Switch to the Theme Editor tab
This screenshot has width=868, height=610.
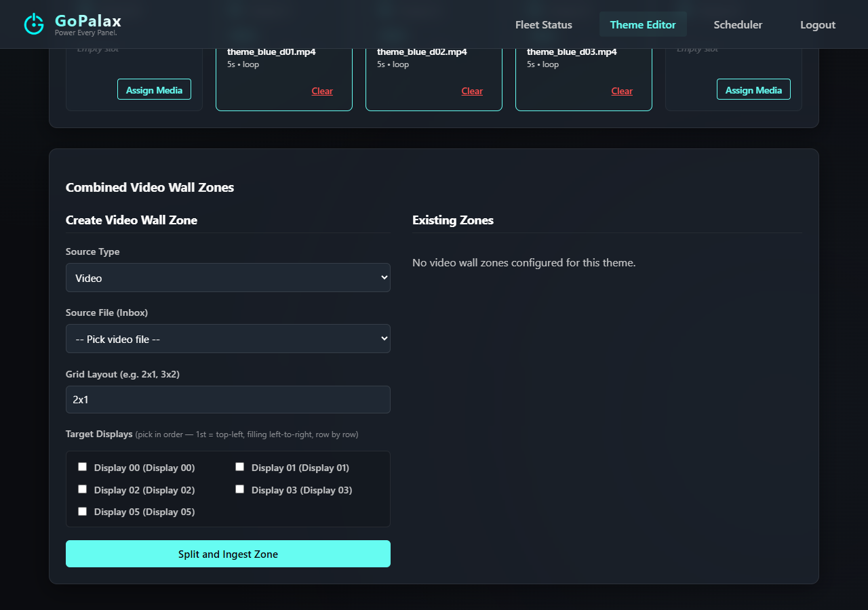[643, 24]
